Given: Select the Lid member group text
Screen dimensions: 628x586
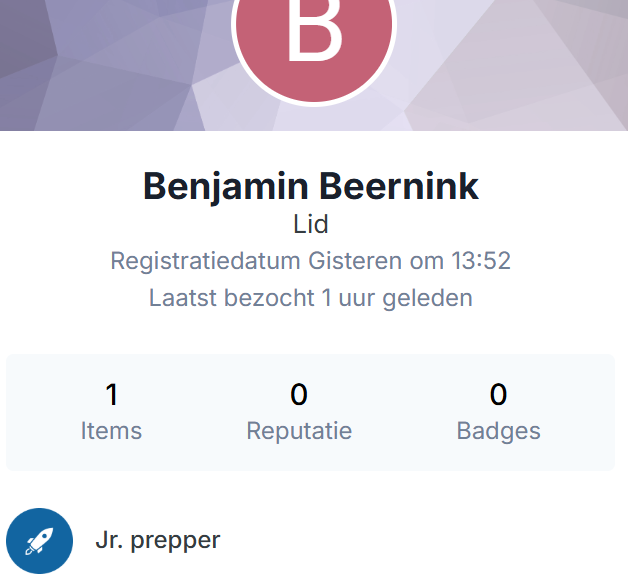Looking at the screenshot, I should [311, 224].
